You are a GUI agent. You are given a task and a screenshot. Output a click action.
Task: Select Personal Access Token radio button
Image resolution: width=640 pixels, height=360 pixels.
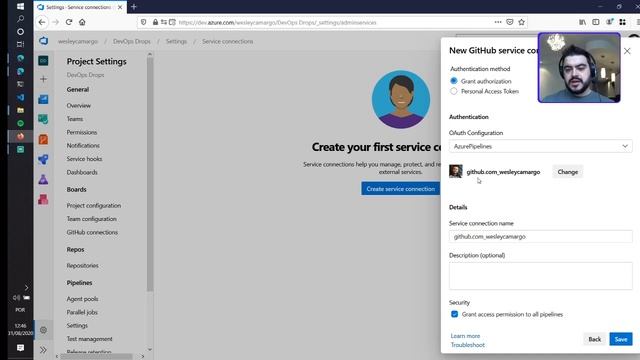pyautogui.click(x=453, y=91)
